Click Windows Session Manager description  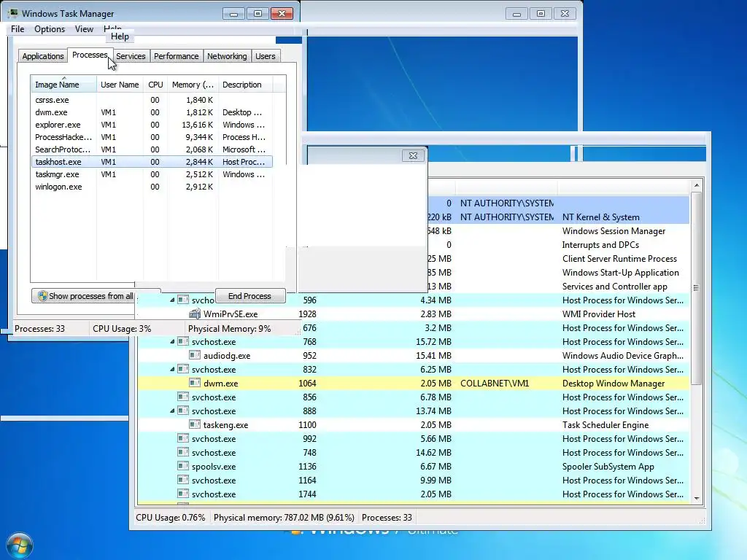point(614,231)
